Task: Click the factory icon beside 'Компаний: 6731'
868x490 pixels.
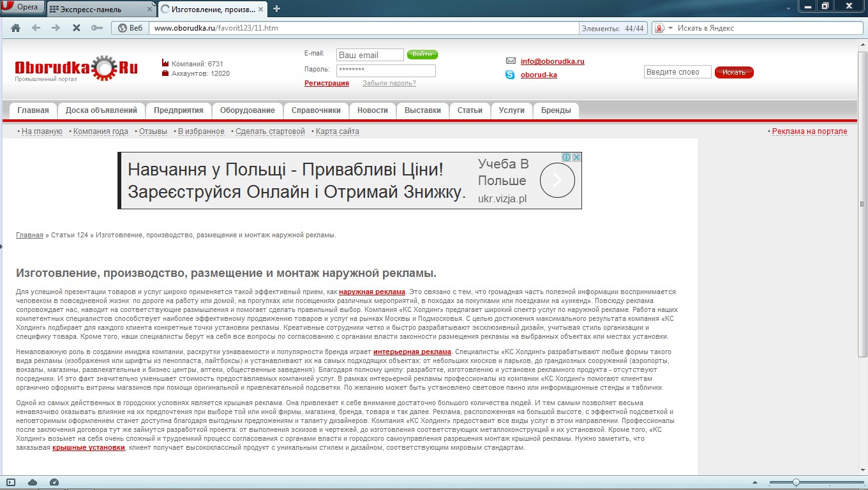Action: [x=165, y=64]
